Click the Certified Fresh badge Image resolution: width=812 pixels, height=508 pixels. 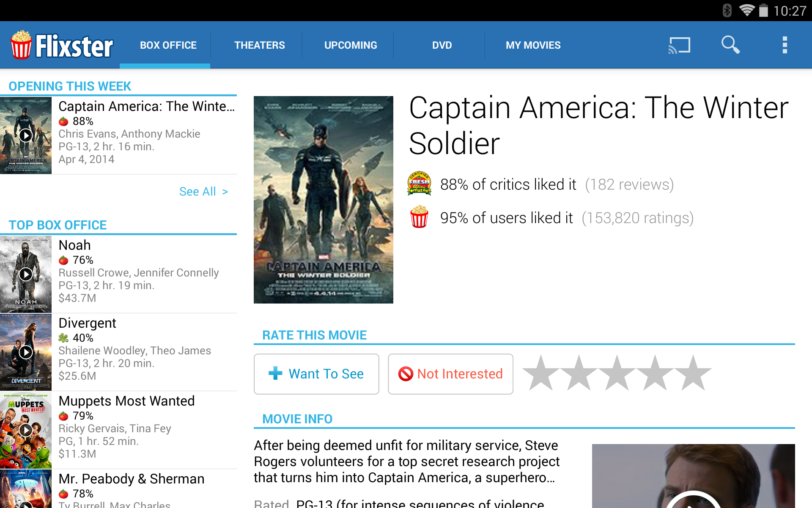click(420, 184)
